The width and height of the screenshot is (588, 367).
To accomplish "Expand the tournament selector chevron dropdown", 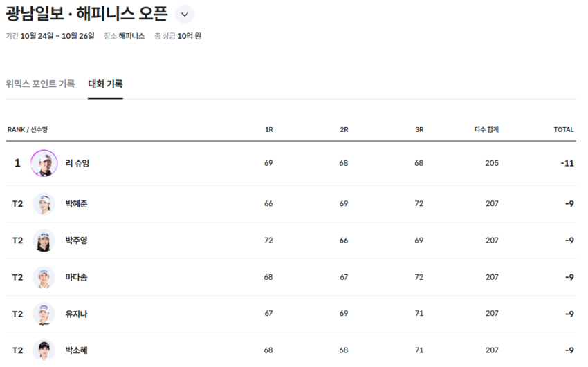I will [x=184, y=15].
